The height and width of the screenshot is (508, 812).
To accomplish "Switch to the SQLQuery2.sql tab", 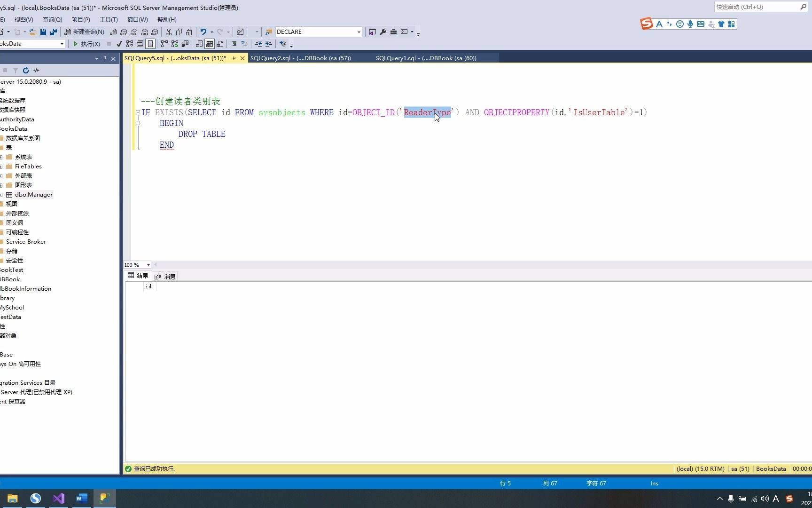I will coord(301,58).
